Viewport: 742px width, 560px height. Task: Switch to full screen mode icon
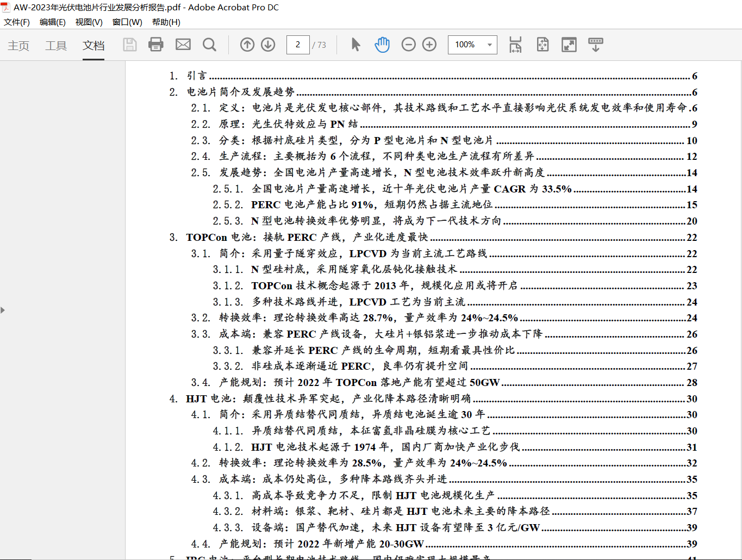click(x=569, y=45)
